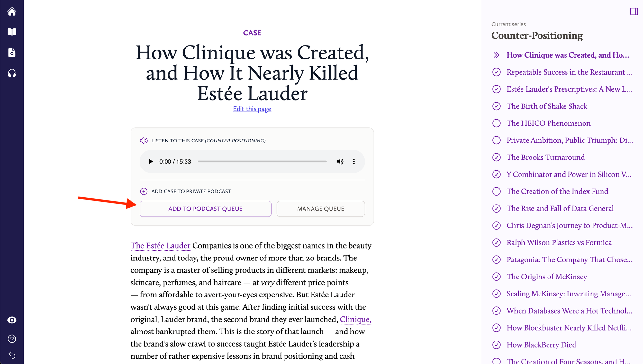Viewport: 643px width, 364px height.
Task: Collapse the right series panel icon
Action: tap(634, 12)
